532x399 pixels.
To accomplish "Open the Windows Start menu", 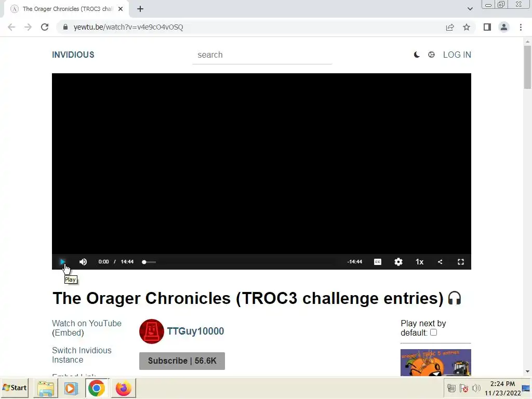I will coord(14,388).
